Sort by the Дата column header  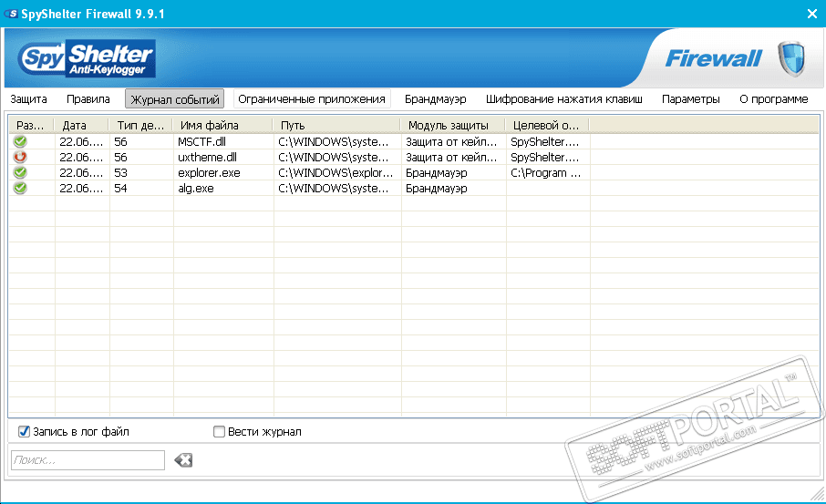82,126
